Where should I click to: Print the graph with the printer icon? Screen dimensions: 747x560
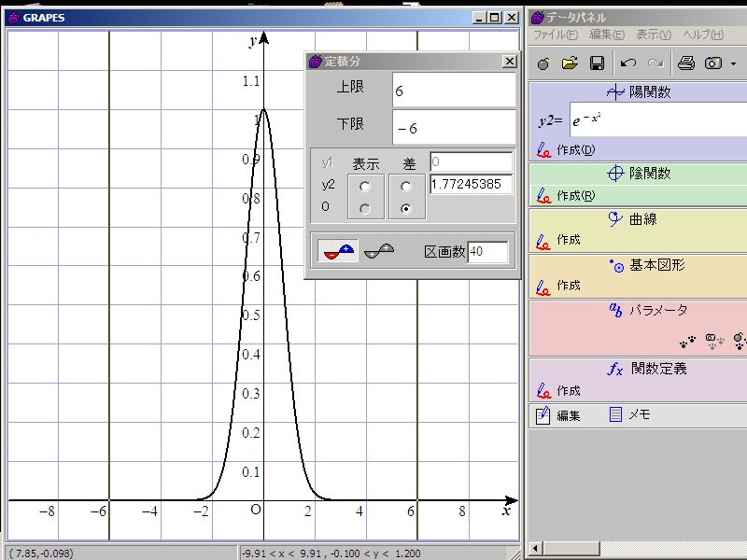point(686,63)
